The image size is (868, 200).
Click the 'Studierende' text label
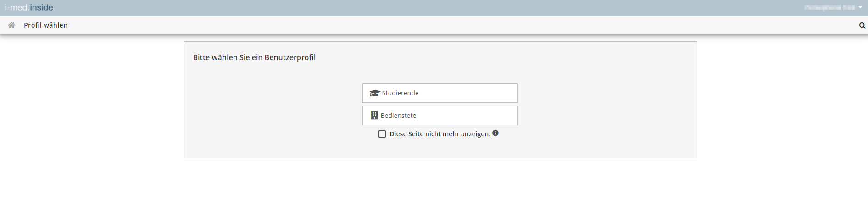tap(400, 93)
